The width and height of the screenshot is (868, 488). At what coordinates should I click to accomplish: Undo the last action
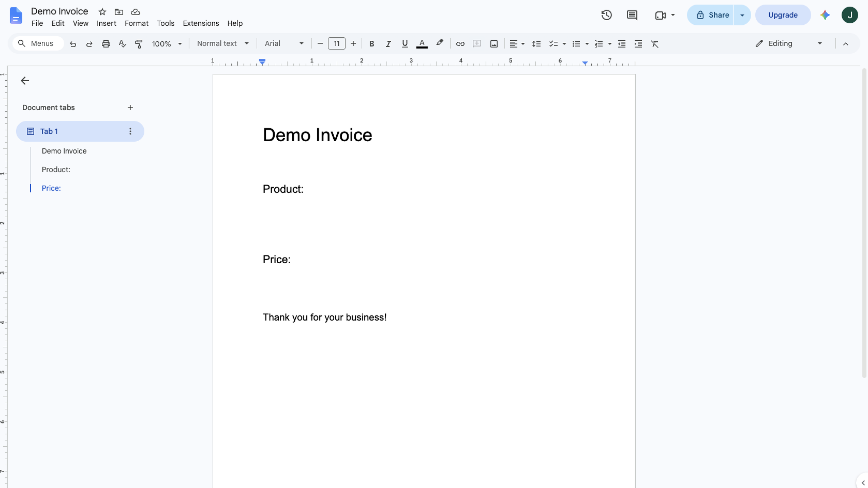tap(73, 44)
